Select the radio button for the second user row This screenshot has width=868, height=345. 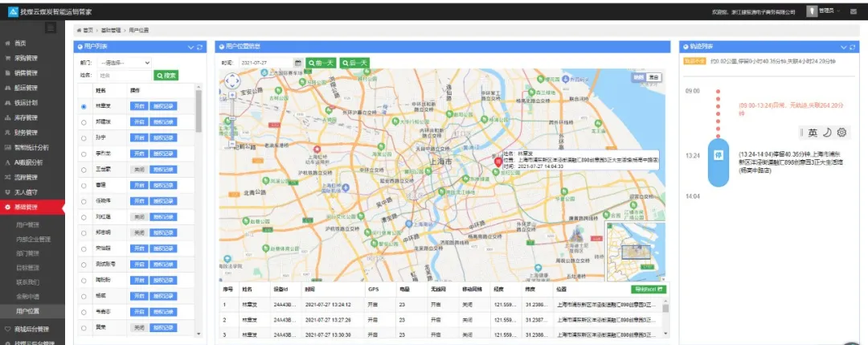point(84,122)
